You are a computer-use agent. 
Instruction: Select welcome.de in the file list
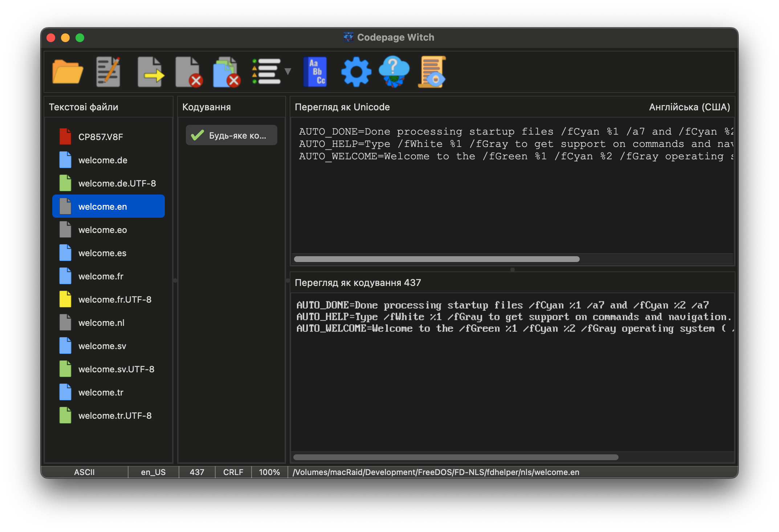point(103,160)
